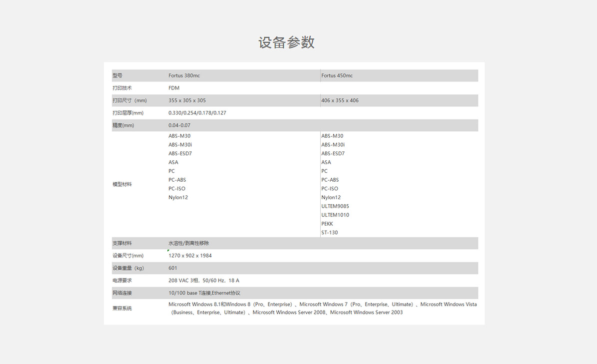The image size is (597, 364).
Task: Click PC-ISO in the Fortus 450mc column
Action: pos(330,188)
